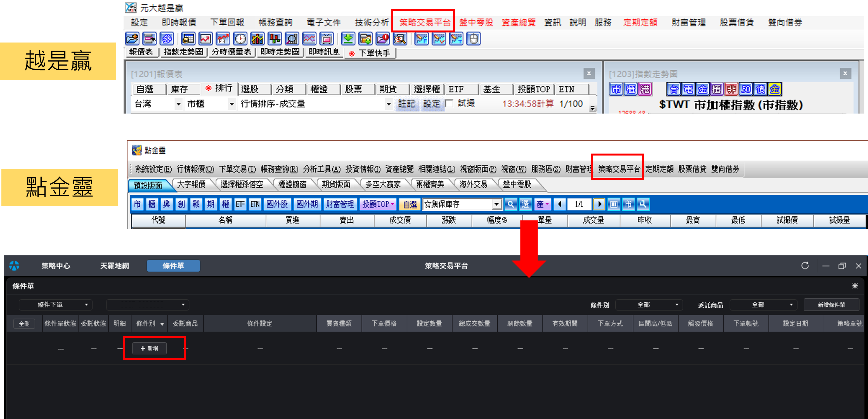Click the refresh icon in 策略交易平台 title bar
Screen dimensions: 868x419
point(805,266)
